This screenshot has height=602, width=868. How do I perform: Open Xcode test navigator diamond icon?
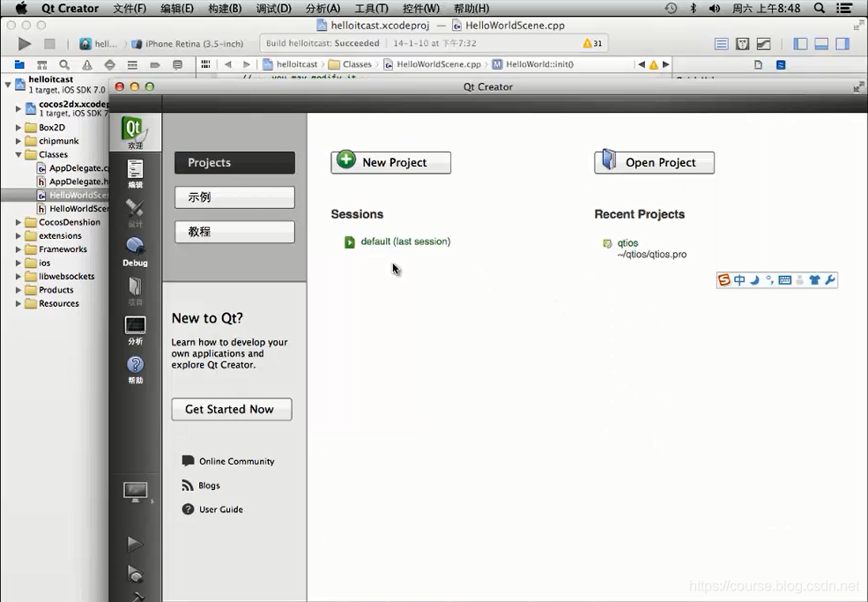[109, 65]
